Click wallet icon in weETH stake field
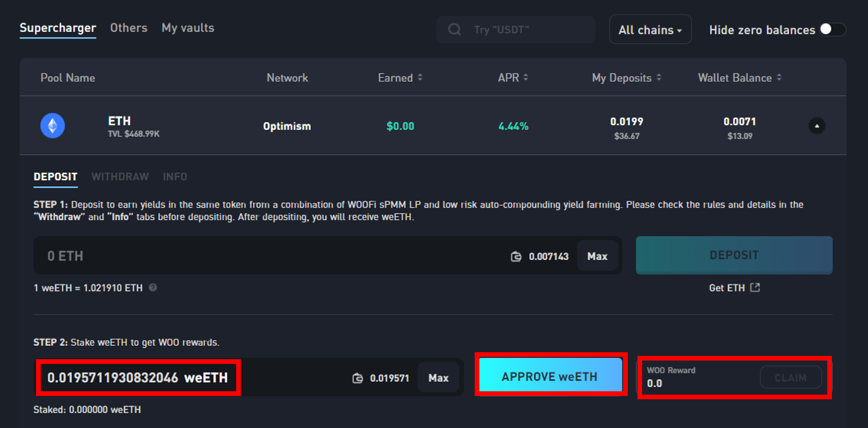Screen dimensions: 868x428 pos(357,378)
